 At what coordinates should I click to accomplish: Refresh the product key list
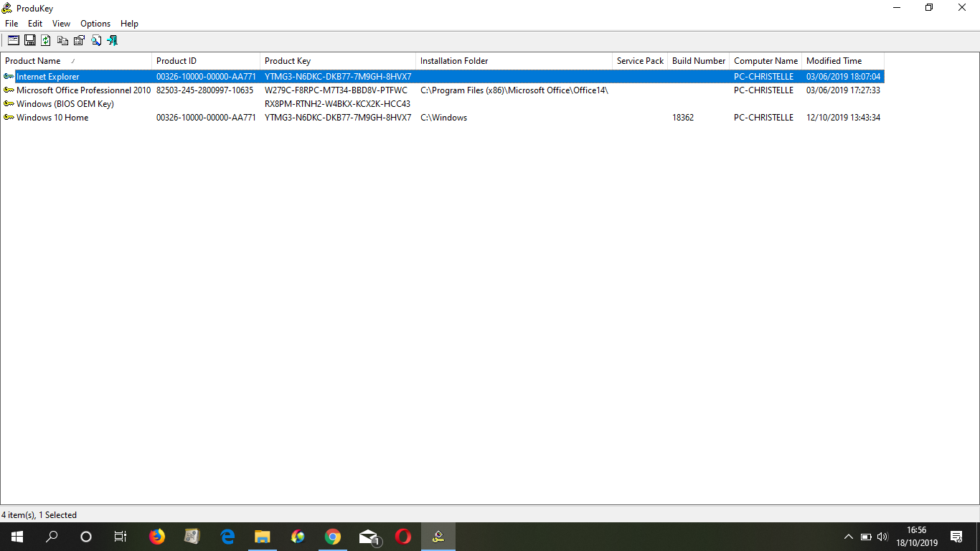point(46,41)
